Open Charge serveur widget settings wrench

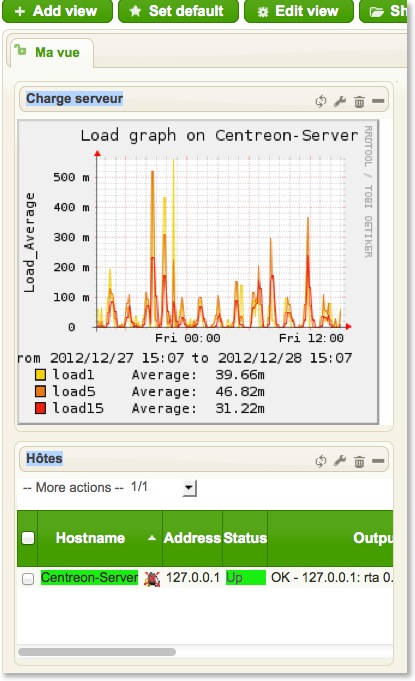pyautogui.click(x=340, y=101)
